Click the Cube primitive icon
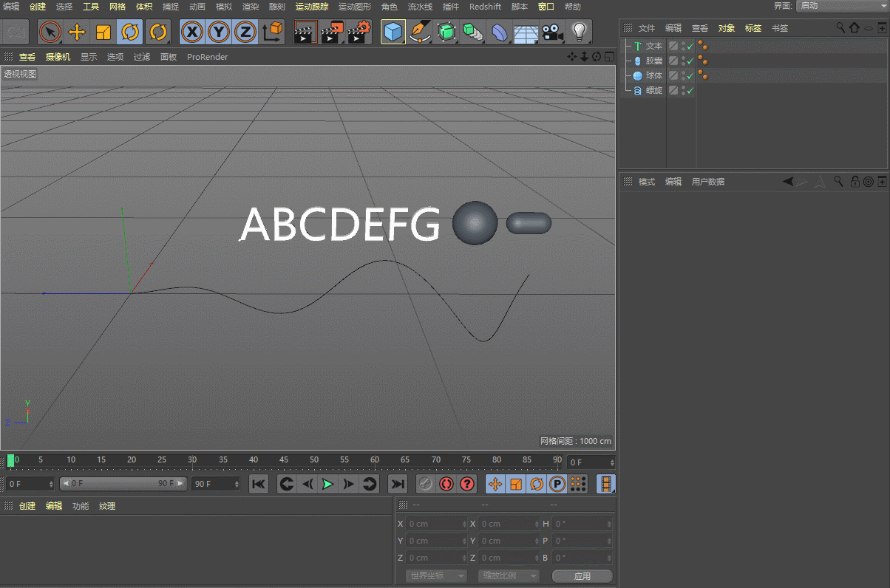Viewport: 890px width, 588px height. (x=393, y=32)
